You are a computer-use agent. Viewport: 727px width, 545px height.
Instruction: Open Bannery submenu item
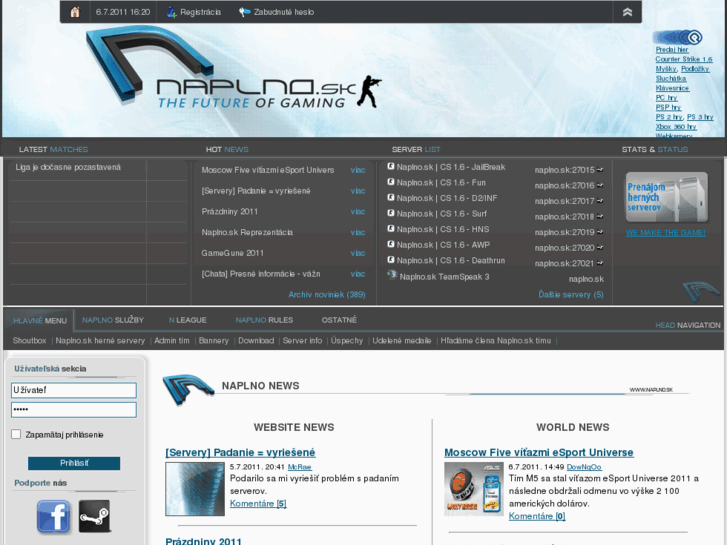tap(214, 340)
